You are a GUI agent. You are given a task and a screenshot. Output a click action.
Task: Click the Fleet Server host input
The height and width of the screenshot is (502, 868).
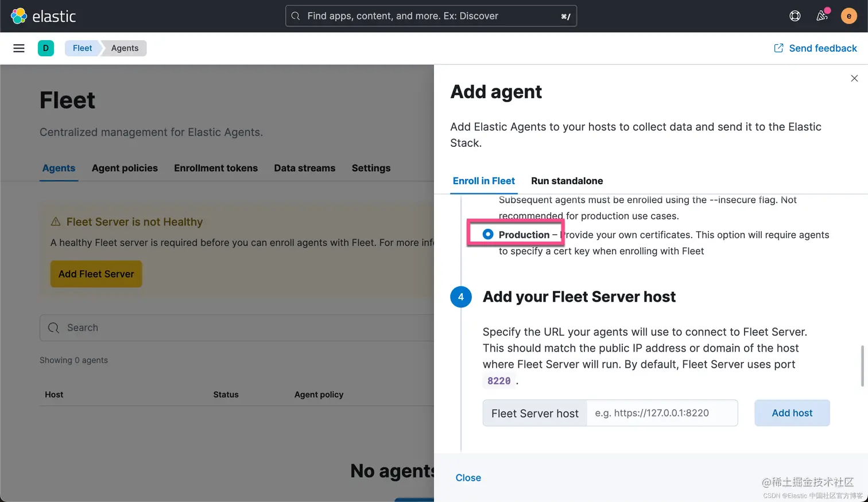coord(661,413)
